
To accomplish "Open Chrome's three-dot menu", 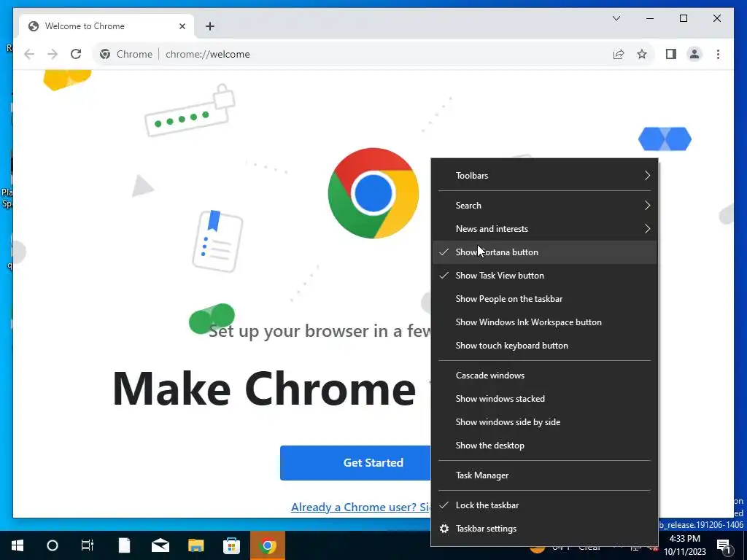I will point(718,54).
